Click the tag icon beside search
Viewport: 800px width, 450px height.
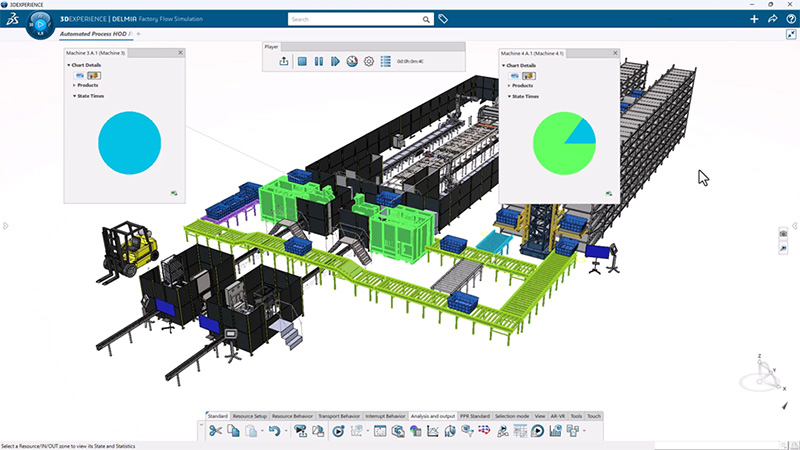[444, 19]
